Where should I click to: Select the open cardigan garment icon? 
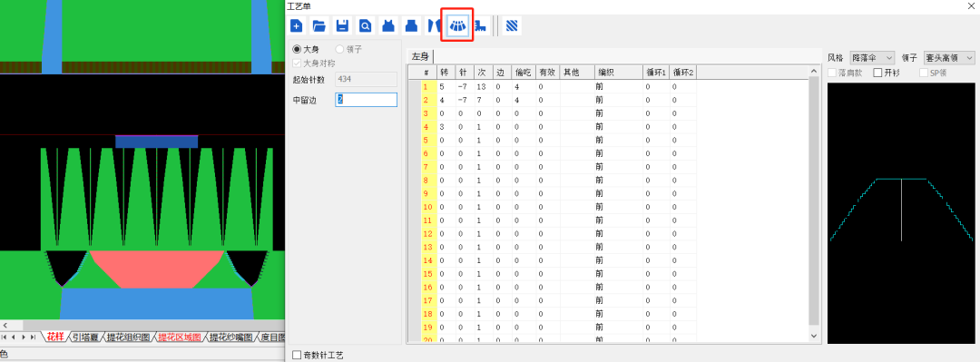[434, 25]
